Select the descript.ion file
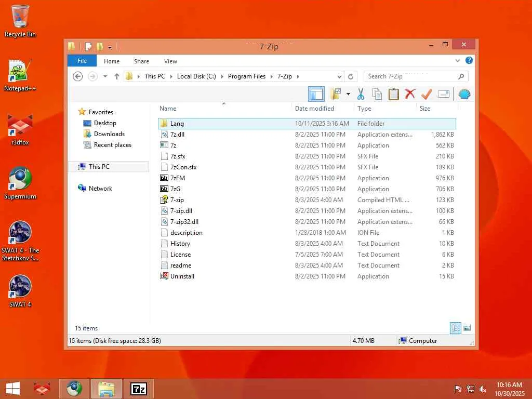Image resolution: width=532 pixels, height=399 pixels. (x=307, y=232)
